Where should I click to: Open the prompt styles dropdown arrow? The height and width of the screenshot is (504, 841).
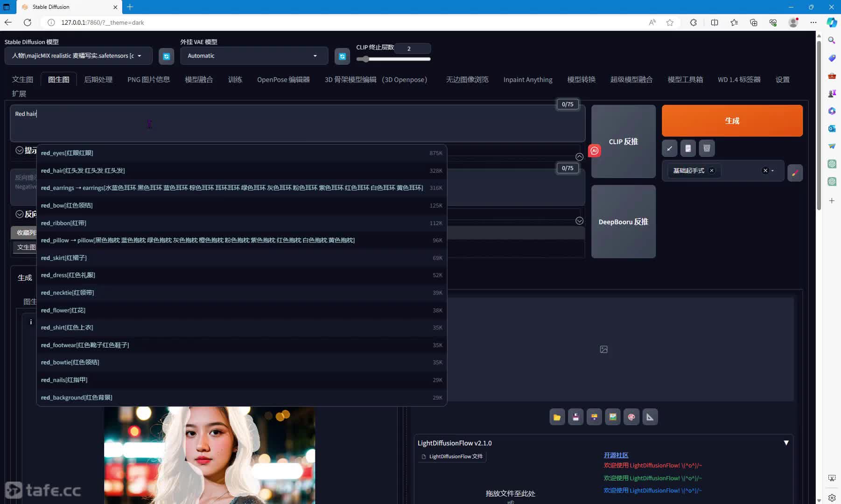coord(773,171)
